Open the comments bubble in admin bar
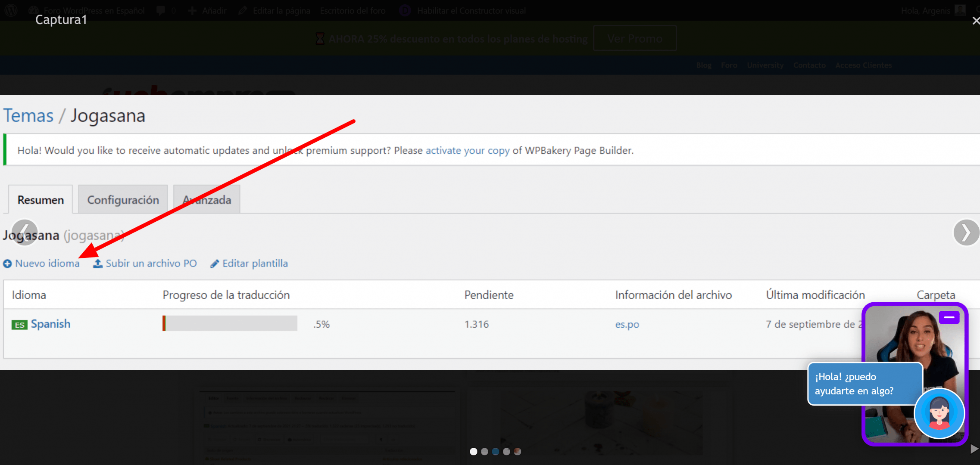The width and height of the screenshot is (980, 465). coord(161,10)
